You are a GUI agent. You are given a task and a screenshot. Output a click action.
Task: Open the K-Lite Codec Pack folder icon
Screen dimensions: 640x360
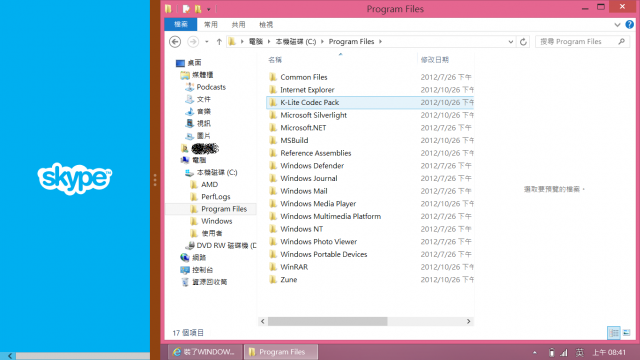[273, 102]
